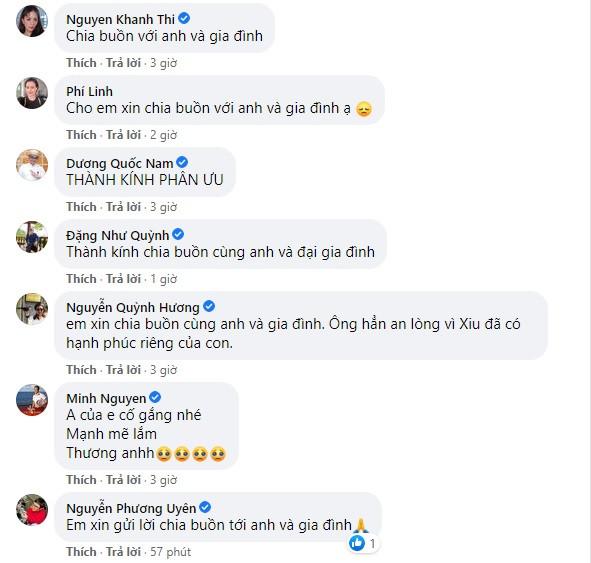Open the like reaction count on Phương Uyên's comment

pyautogui.click(x=363, y=543)
